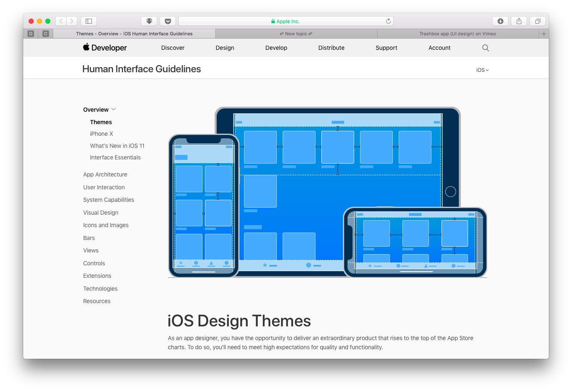Screen dimensions: 572x392
Task: Switch to the Trashbox app on Vimeo tab
Action: pos(458,34)
